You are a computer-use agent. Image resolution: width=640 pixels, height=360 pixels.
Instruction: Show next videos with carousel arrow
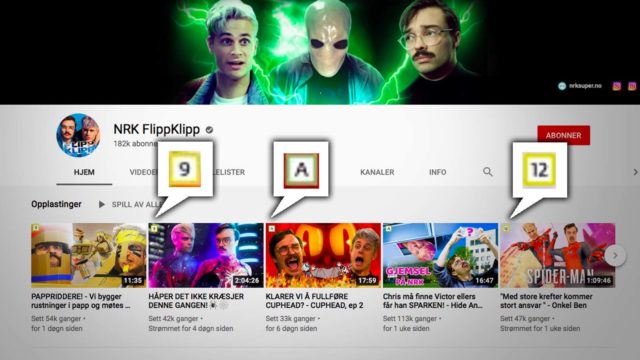pyautogui.click(x=615, y=256)
